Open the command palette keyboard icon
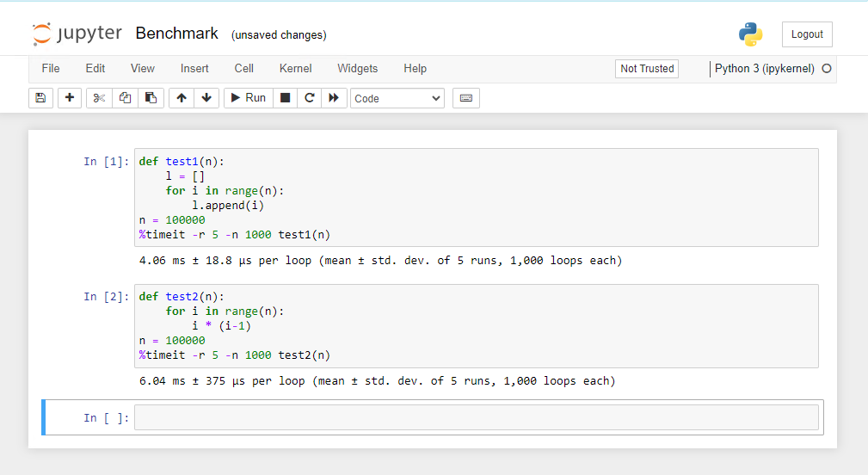This screenshot has width=868, height=475. [x=466, y=98]
